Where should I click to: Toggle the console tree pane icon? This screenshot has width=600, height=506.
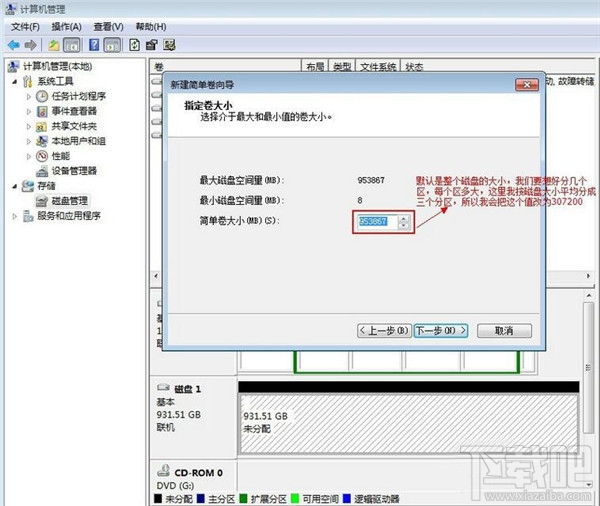tap(72, 45)
